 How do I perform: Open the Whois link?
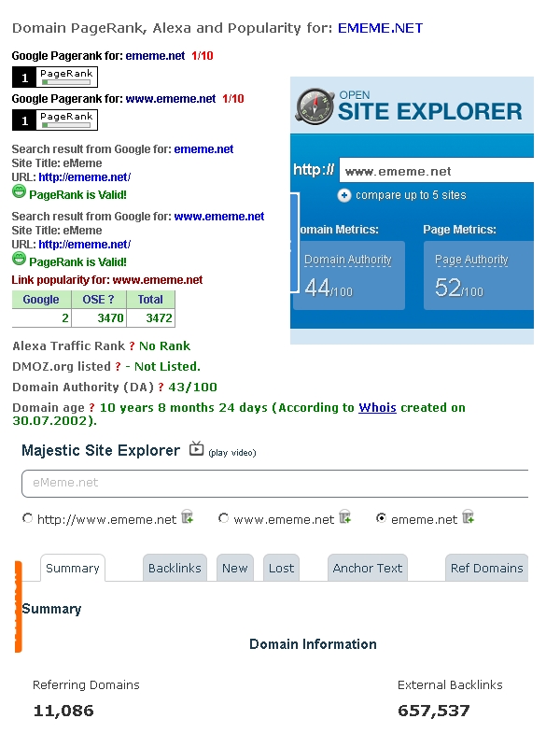pyautogui.click(x=377, y=408)
